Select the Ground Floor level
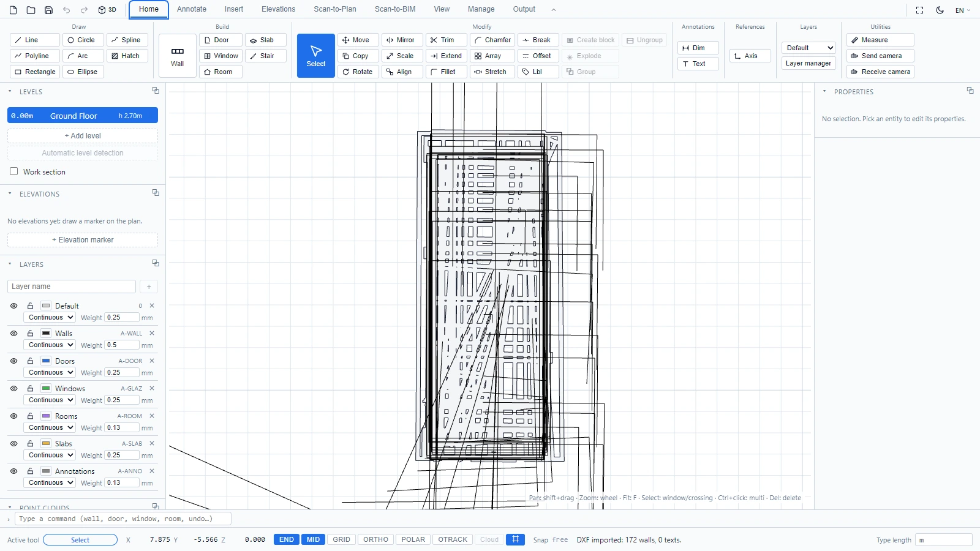This screenshot has height=551, width=980. (83, 116)
